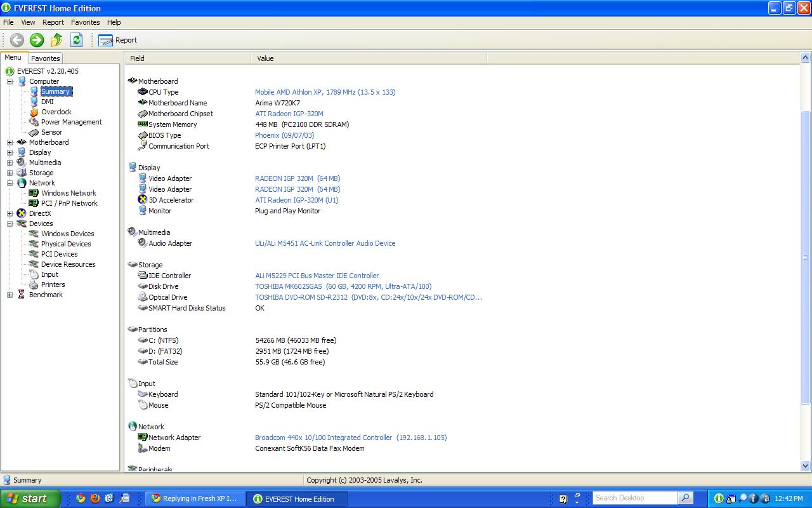Click the Benchmark hourglass icon
Image resolution: width=812 pixels, height=508 pixels.
pos(22,295)
